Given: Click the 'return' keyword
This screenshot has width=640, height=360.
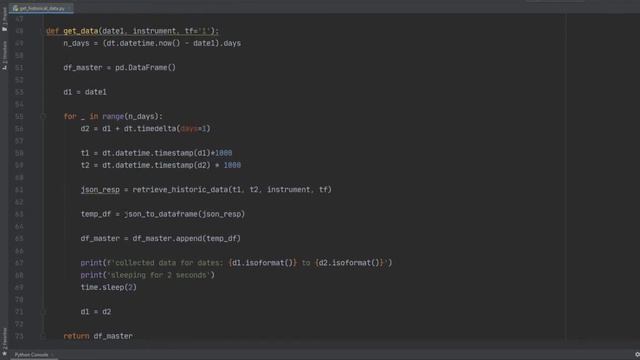Looking at the screenshot, I should (x=76, y=336).
